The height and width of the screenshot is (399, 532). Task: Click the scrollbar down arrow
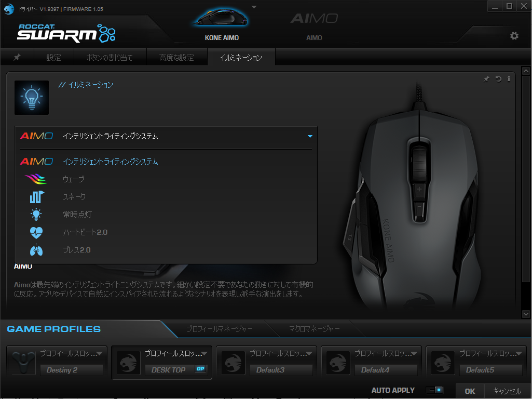pos(526,314)
